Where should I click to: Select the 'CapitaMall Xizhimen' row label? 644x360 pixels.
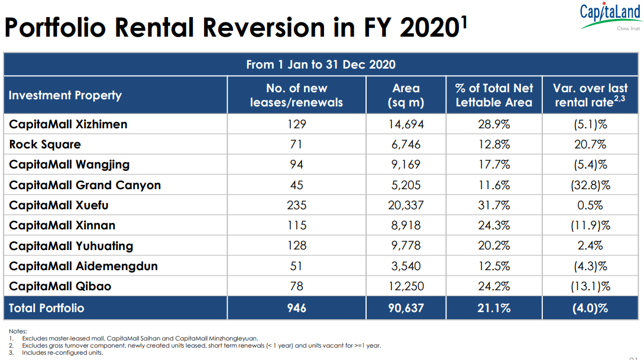coord(68,124)
